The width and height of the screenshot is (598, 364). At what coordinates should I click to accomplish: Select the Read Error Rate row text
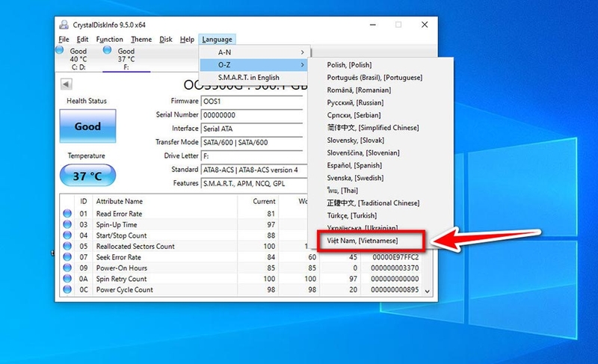(x=119, y=214)
